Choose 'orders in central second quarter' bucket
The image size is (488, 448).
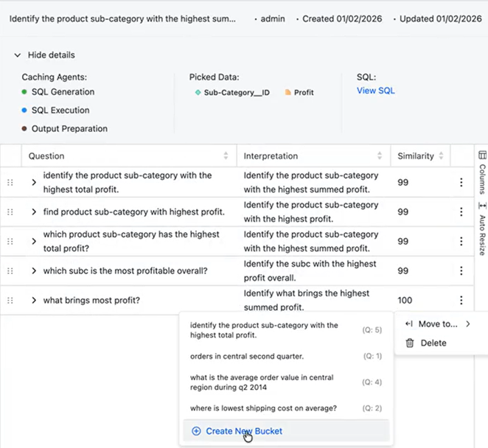pos(246,356)
